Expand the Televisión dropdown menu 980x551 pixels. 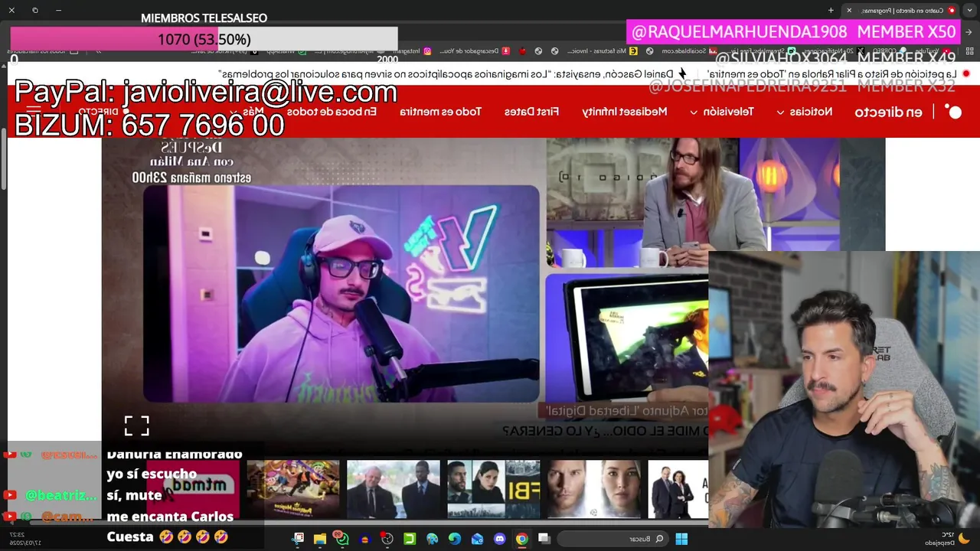721,112
